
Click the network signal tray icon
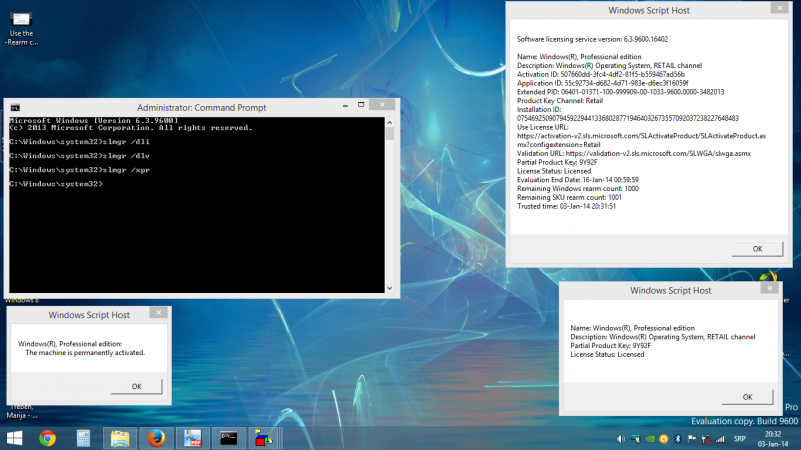tap(720, 439)
